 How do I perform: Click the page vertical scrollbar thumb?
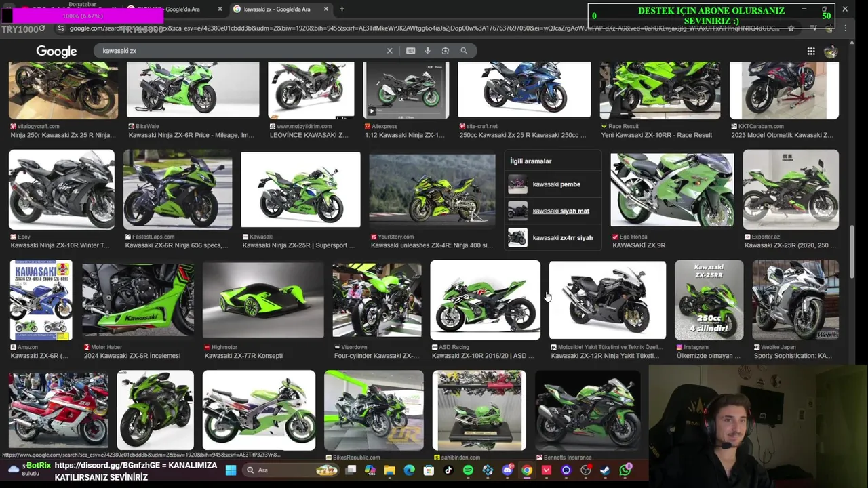coord(853,252)
